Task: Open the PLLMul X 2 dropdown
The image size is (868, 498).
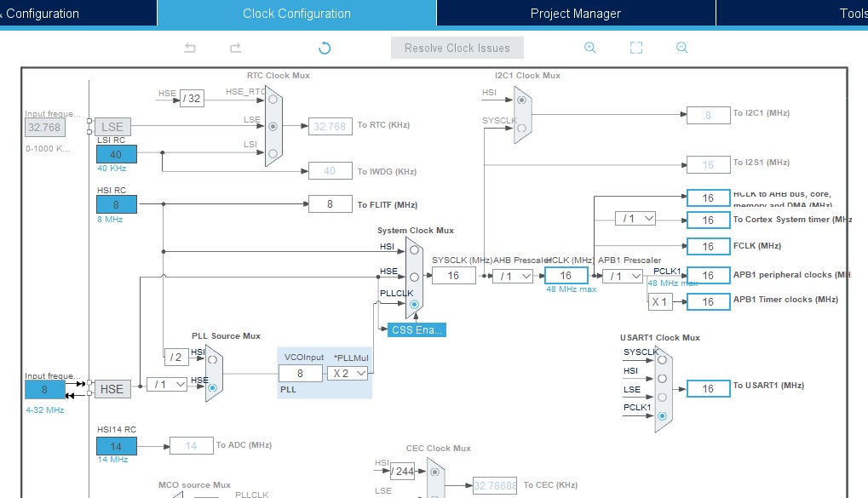Action: coord(349,373)
